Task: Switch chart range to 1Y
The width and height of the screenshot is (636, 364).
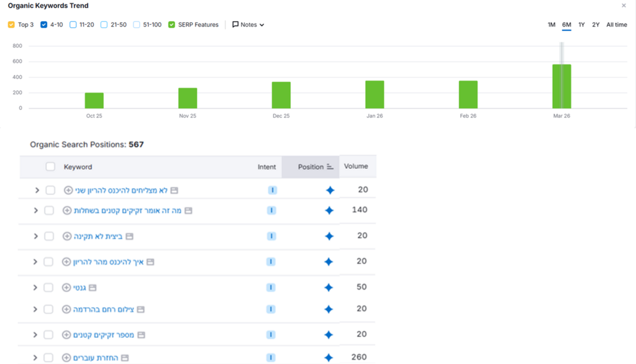Action: pyautogui.click(x=581, y=25)
